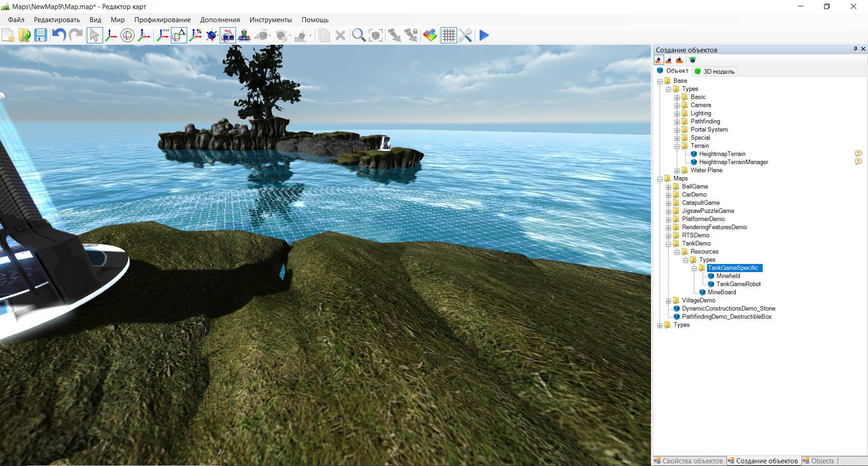The width and height of the screenshot is (868, 466).
Task: Open the Помощь menu
Action: (x=315, y=20)
